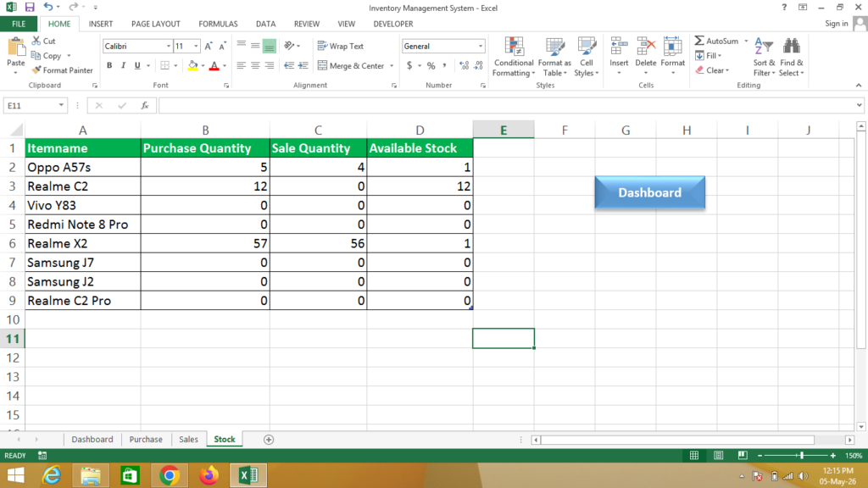868x488 pixels.
Task: Toggle Italic formatting
Action: click(123, 65)
